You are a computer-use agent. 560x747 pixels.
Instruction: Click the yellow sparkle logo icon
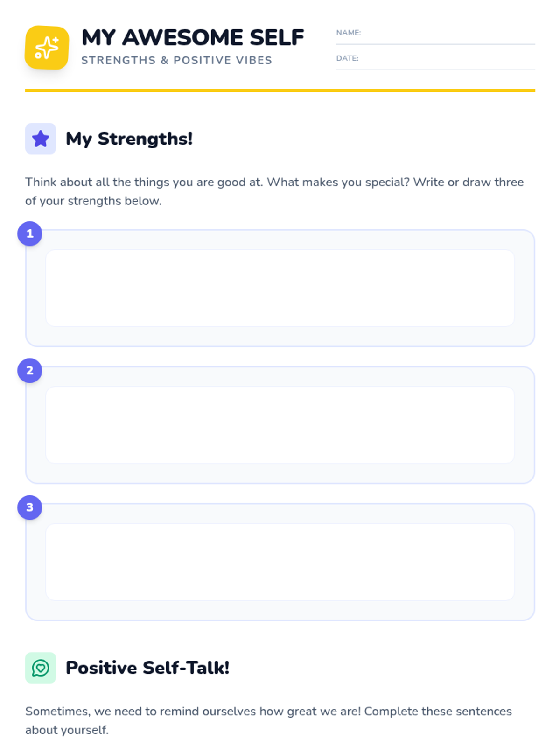[47, 48]
